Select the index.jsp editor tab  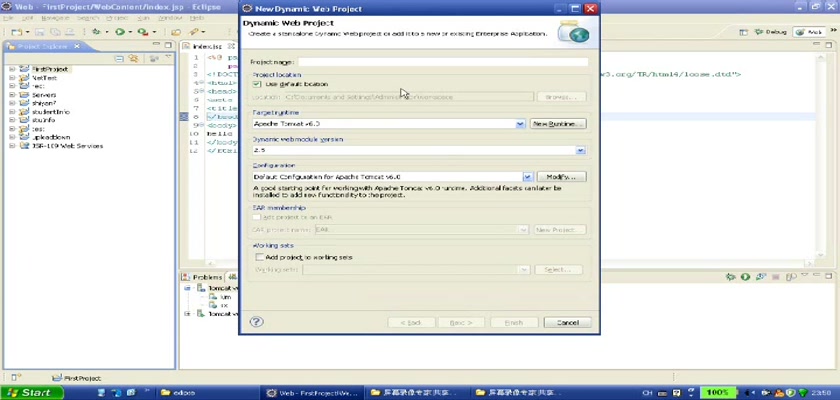pyautogui.click(x=207, y=46)
